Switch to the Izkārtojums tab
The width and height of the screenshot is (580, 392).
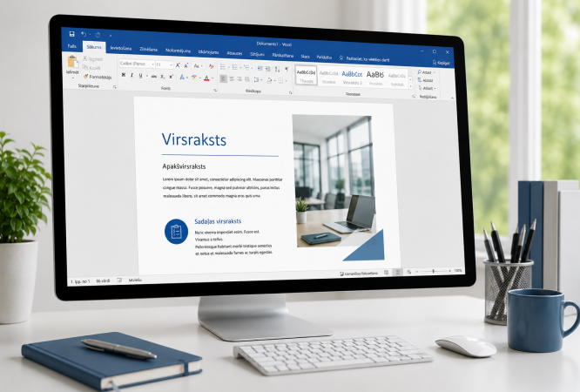click(208, 51)
